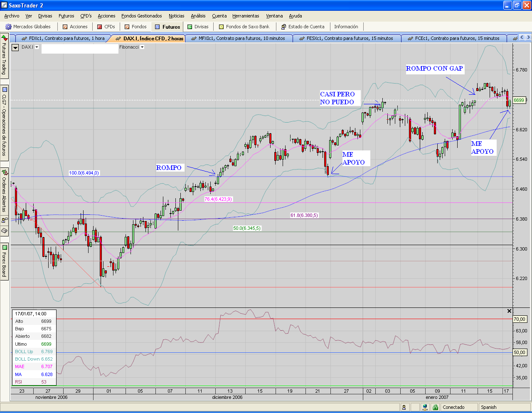Click the Estado de Cuenta icon

pyautogui.click(x=283, y=27)
